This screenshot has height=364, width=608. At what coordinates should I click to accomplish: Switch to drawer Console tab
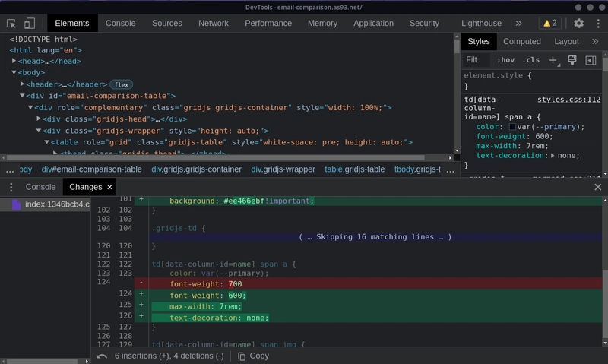click(x=41, y=187)
